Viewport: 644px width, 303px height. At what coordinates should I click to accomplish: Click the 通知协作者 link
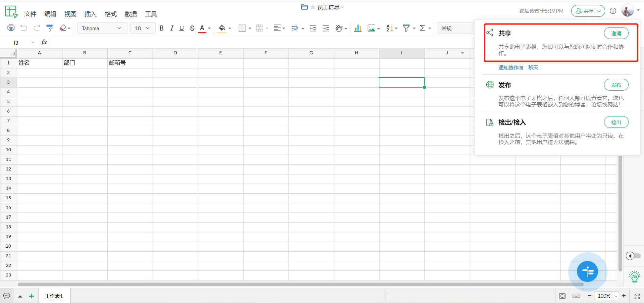click(x=511, y=68)
